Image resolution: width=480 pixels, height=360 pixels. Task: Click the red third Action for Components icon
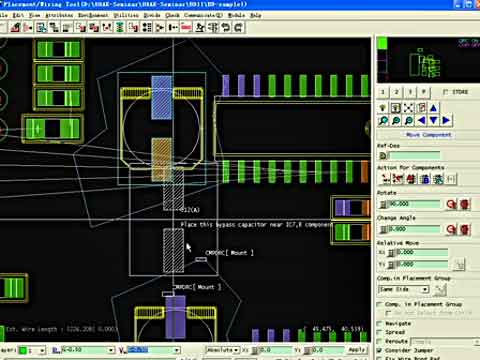411,179
